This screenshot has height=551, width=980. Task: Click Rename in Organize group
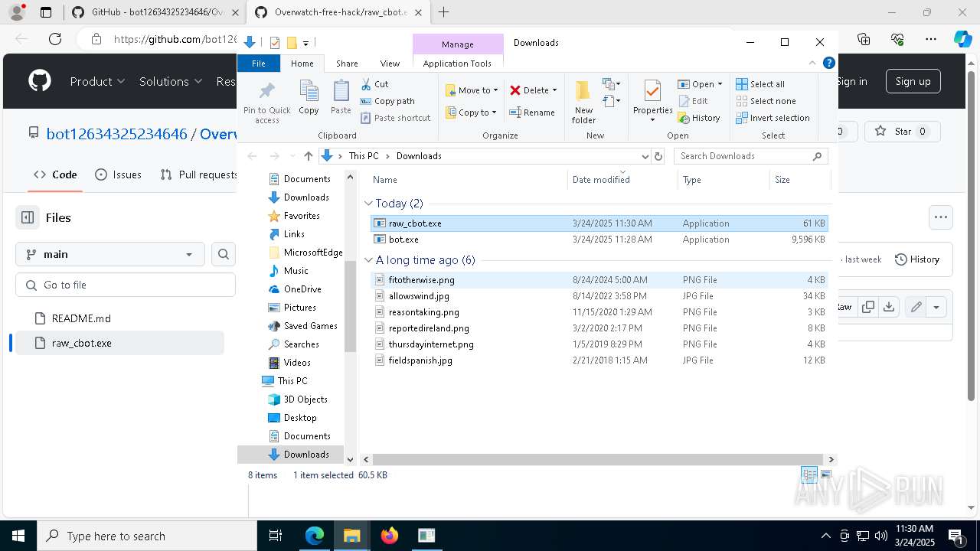pyautogui.click(x=532, y=112)
